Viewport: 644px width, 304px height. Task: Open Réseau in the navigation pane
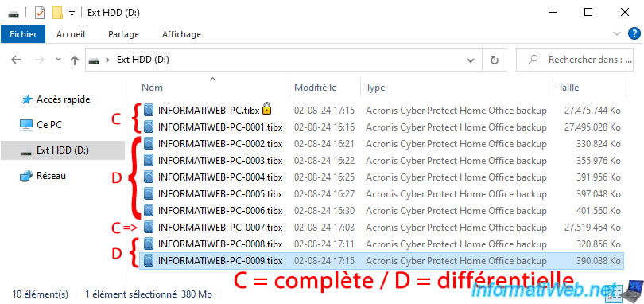click(x=51, y=176)
